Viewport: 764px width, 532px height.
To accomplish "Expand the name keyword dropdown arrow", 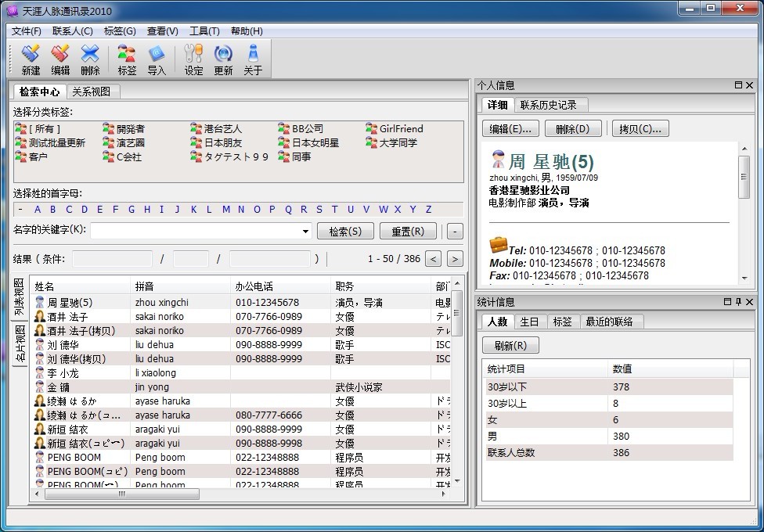I will (x=305, y=232).
